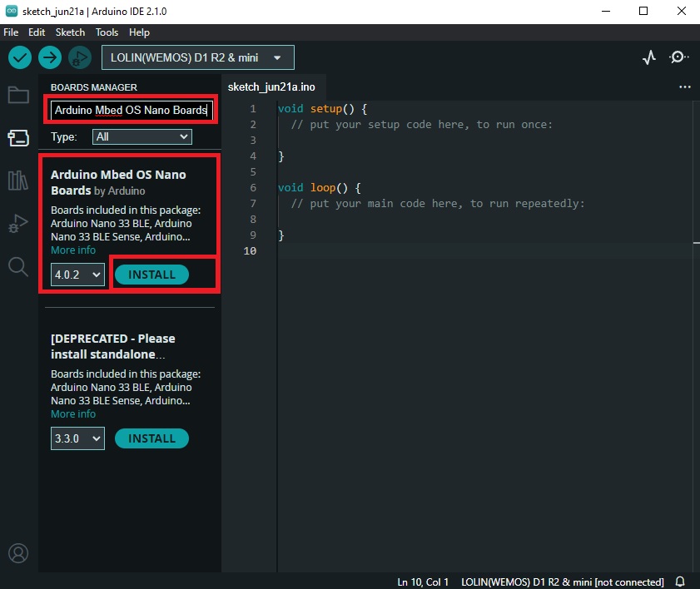700x589 pixels.
Task: Click the [DEPRECATED - Please install standalone… title
Action: [113, 346]
